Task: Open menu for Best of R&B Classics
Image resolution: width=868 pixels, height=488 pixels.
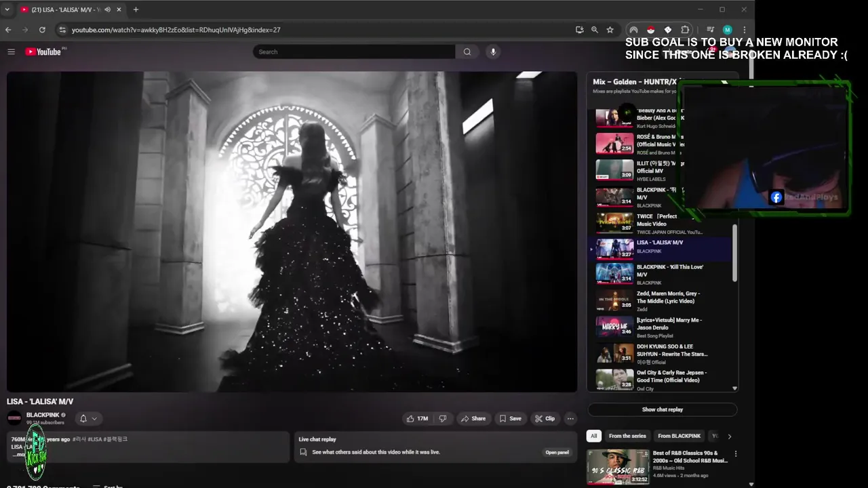Action: 736,454
